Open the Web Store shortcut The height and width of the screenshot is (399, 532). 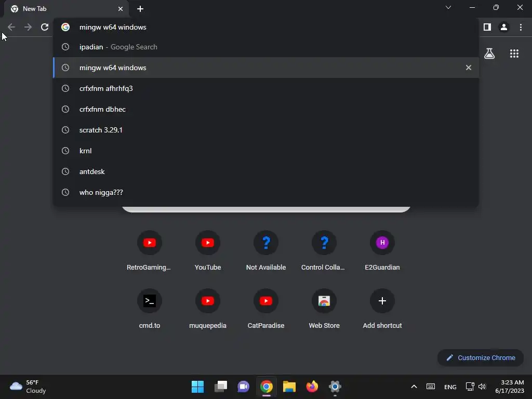[324, 309]
